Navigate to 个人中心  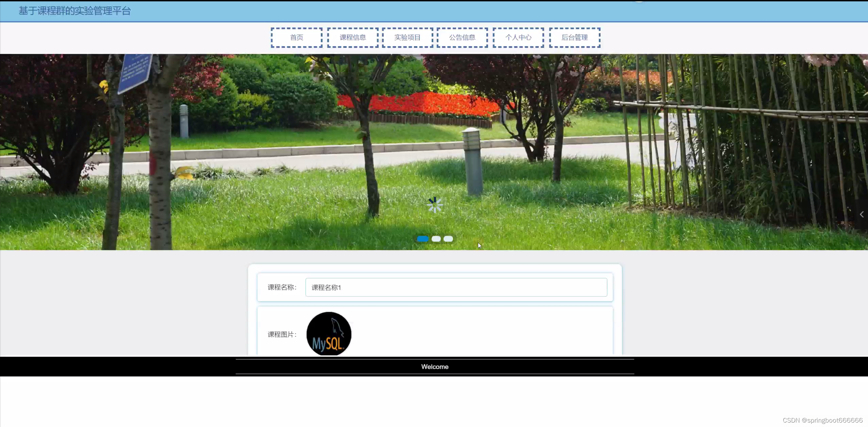point(518,37)
